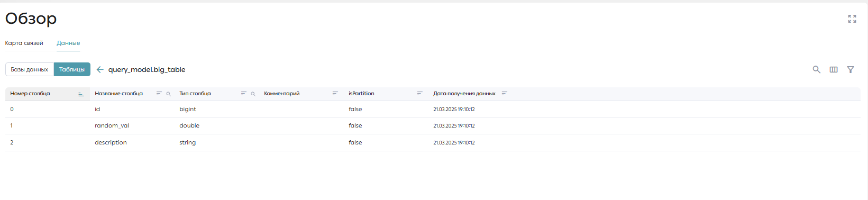Open the filter funnel icon
Screen dimensions: 868x200
[850, 69]
